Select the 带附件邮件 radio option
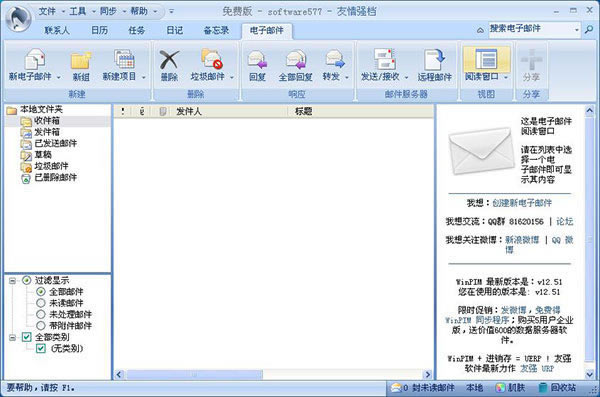This screenshot has height=397, width=600. (41, 326)
